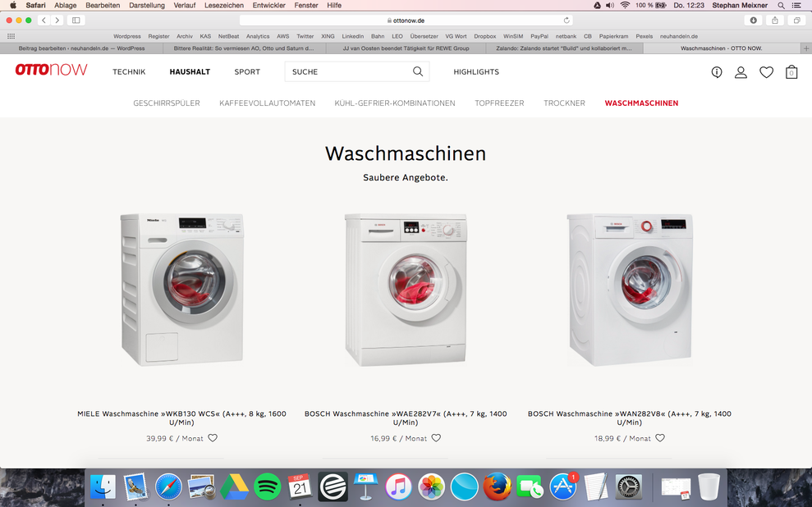Open the shopping bag cart icon
The height and width of the screenshot is (507, 812).
point(791,72)
